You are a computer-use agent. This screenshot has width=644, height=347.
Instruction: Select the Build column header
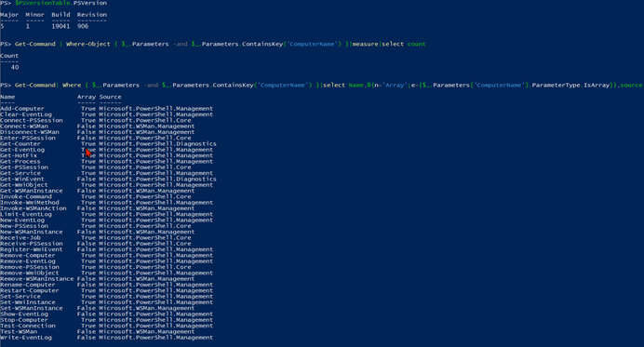point(60,14)
